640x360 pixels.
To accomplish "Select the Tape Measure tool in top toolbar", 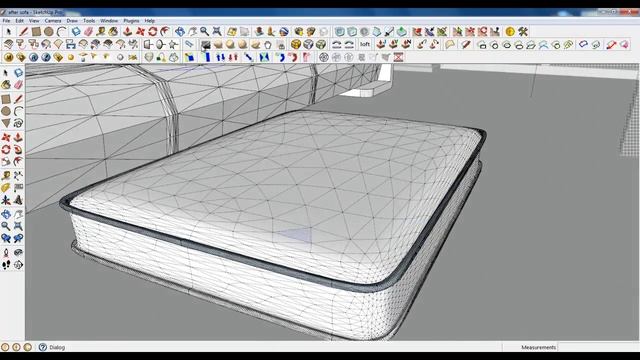I will click(x=101, y=31).
